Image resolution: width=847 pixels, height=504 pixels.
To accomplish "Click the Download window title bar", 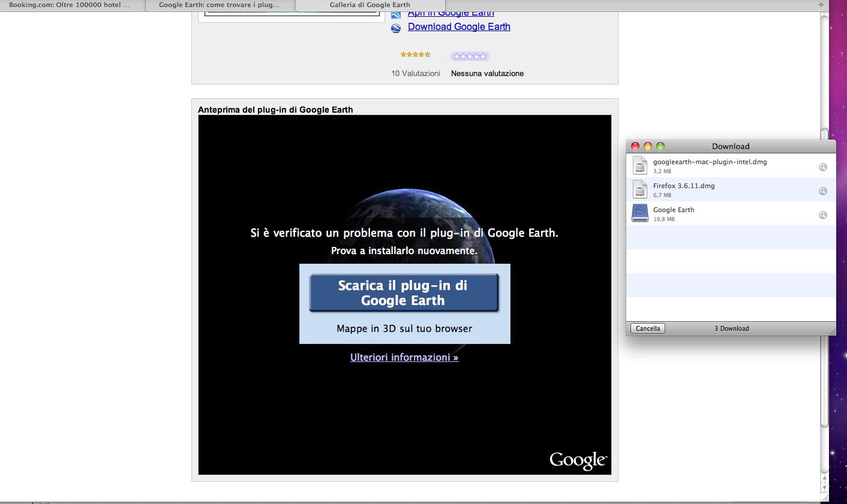I will coord(731,146).
